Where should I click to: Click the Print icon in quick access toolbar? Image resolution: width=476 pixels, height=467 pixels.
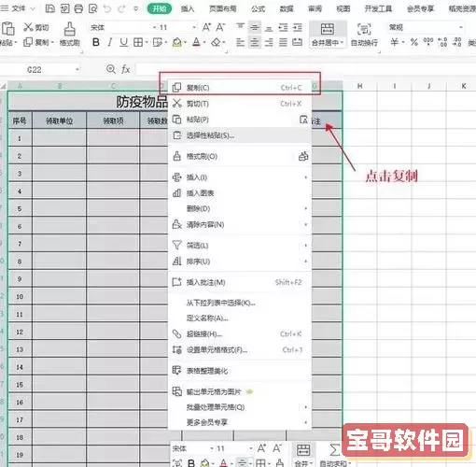click(x=78, y=8)
